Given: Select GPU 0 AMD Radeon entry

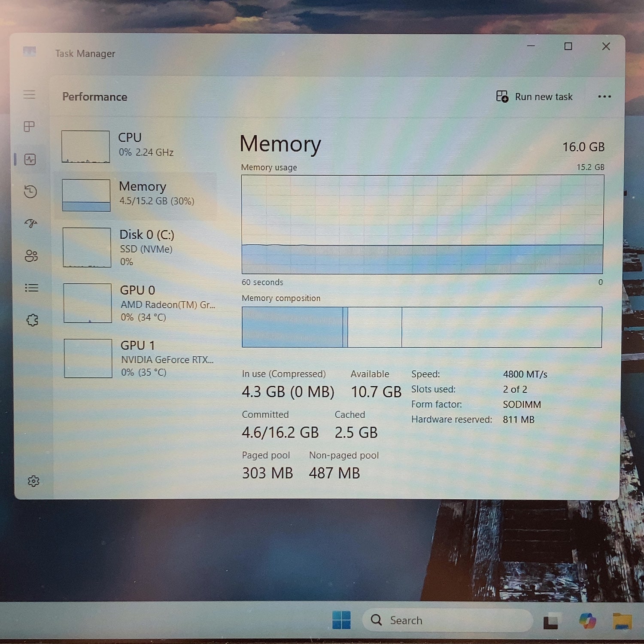Looking at the screenshot, I should point(138,303).
